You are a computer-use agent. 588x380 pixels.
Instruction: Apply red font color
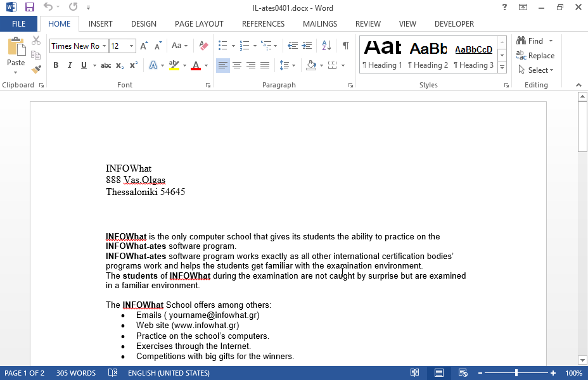pyautogui.click(x=196, y=66)
